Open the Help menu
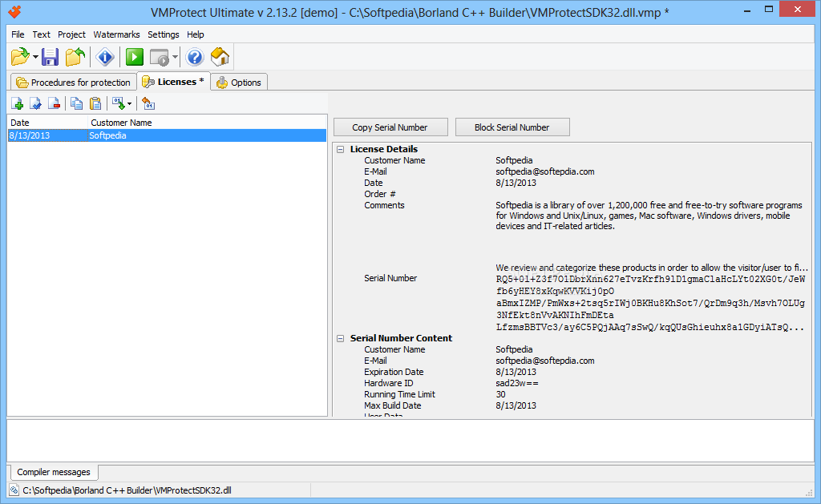The width and height of the screenshot is (821, 504). (x=196, y=34)
